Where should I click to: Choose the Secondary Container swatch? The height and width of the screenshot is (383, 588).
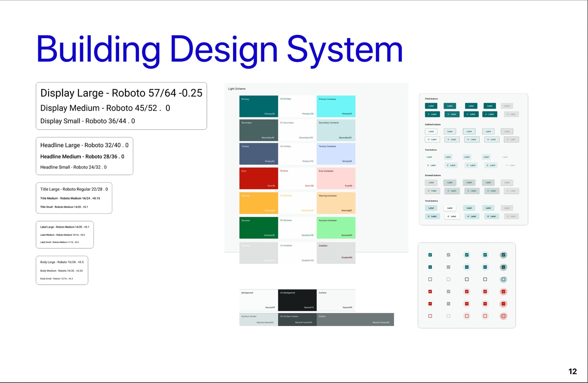(x=336, y=130)
